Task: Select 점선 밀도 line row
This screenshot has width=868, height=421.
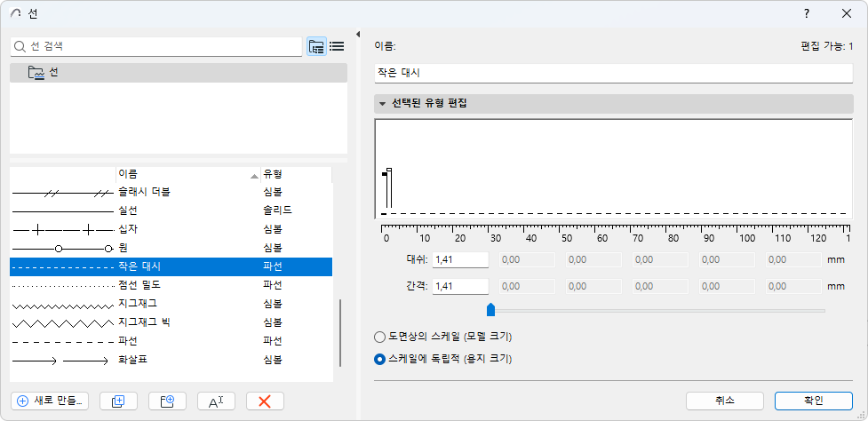Action: (171, 285)
